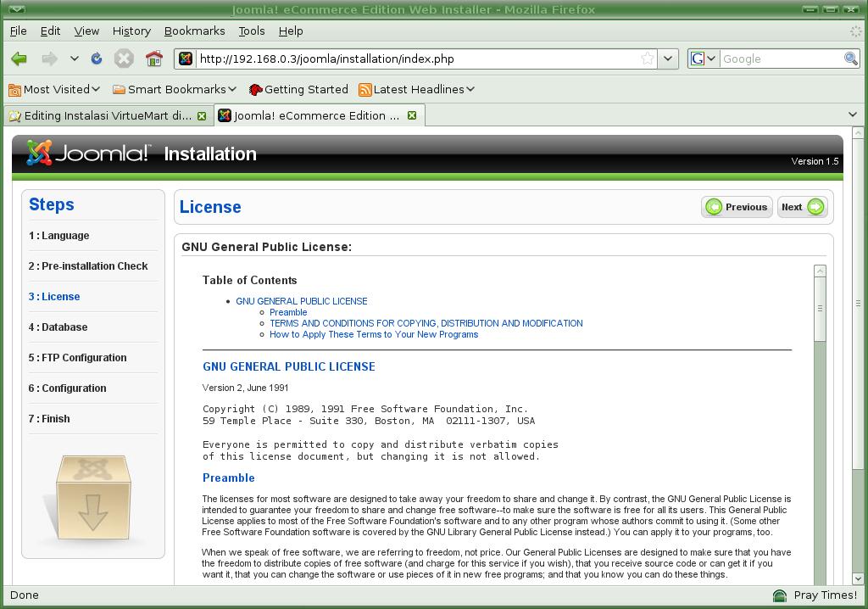Click the Pray Times! status bar icon

780,595
